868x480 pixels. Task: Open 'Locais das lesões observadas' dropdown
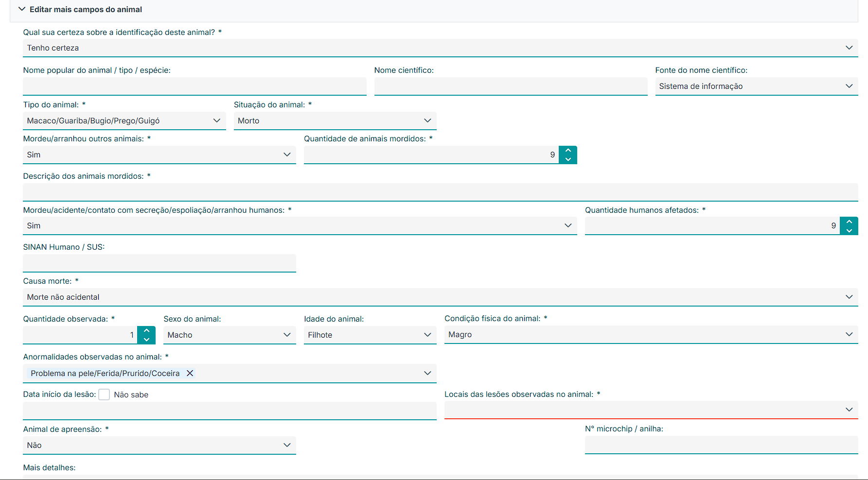click(x=651, y=410)
